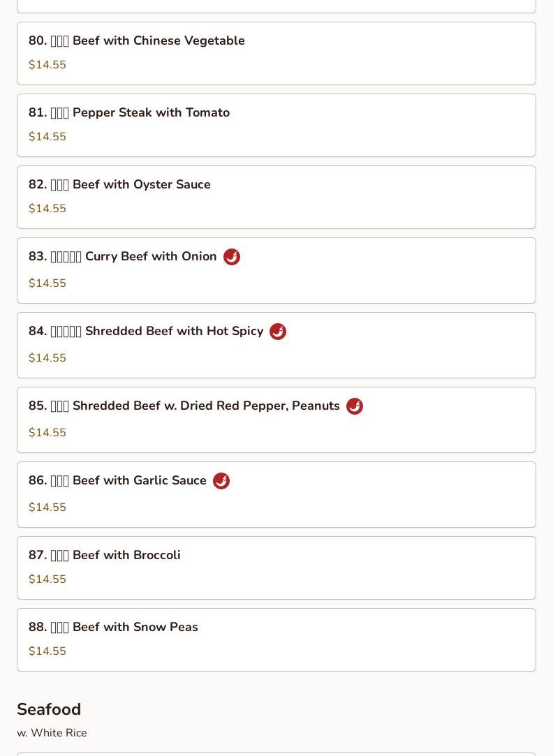
Task: Click the price under Beef with Chinese Vegetable
Action: (47, 65)
